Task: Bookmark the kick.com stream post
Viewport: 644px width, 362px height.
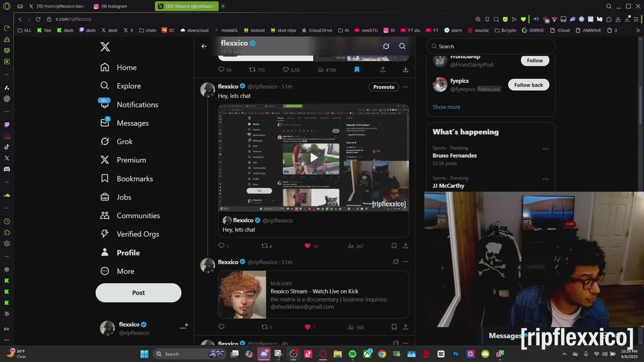Action: [394, 327]
